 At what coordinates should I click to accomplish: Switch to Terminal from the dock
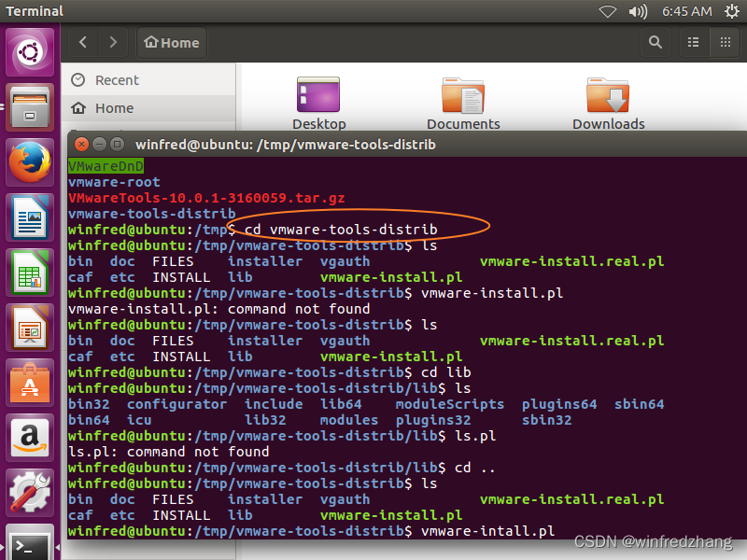30,543
